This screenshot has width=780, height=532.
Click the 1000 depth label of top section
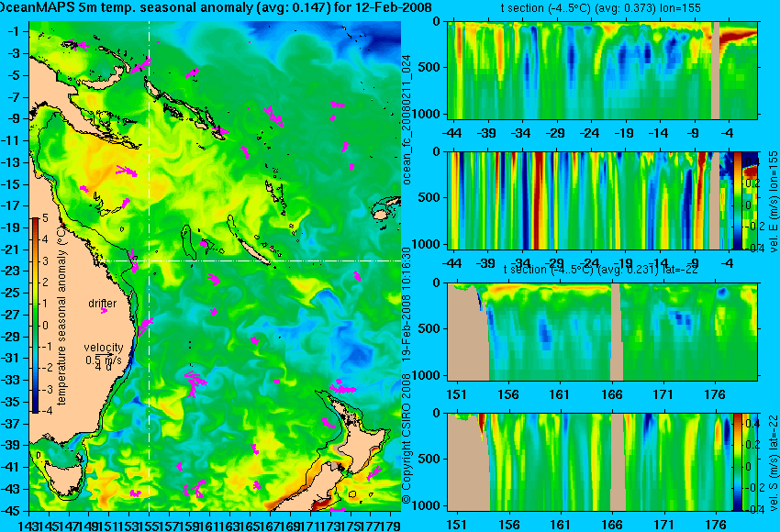428,114
